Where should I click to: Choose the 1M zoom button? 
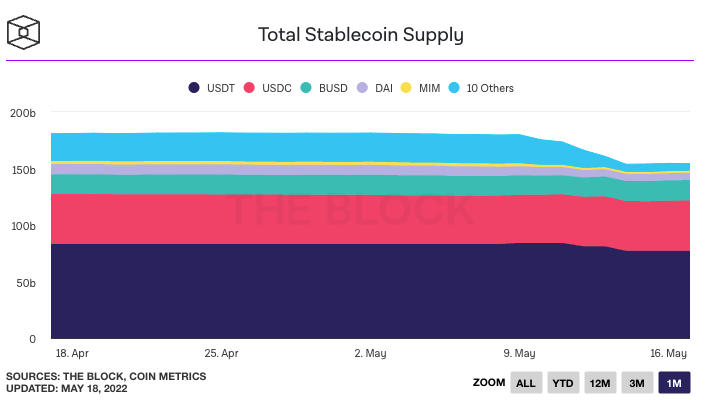pos(674,383)
